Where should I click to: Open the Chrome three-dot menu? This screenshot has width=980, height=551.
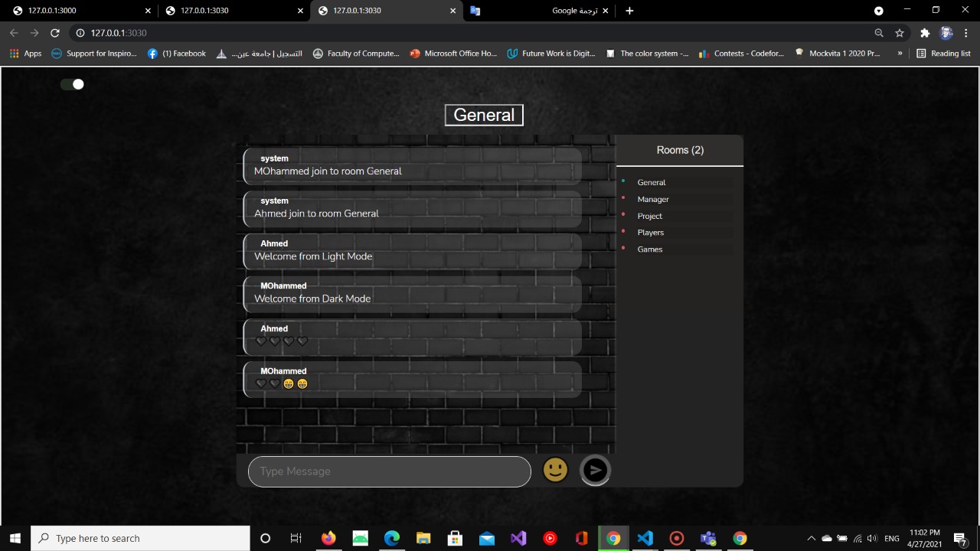tap(967, 33)
